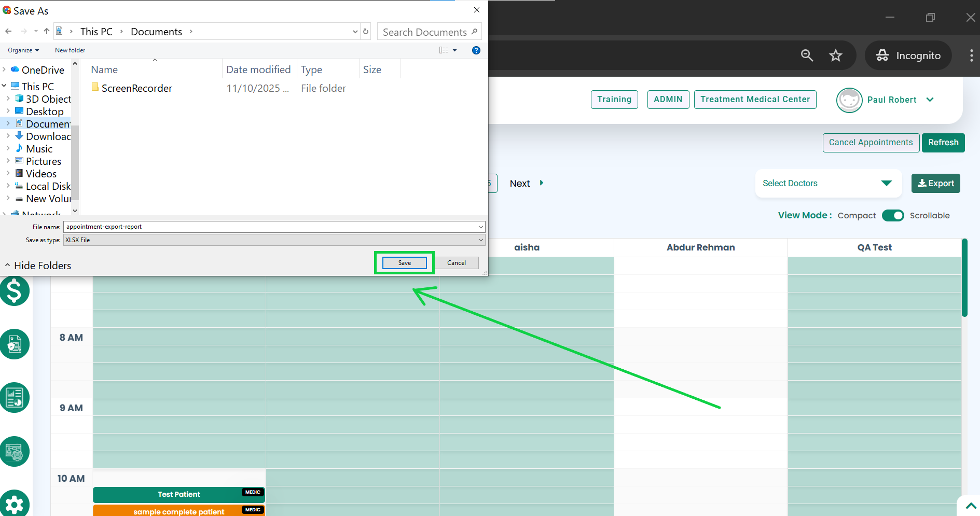Image resolution: width=980 pixels, height=516 pixels.
Task: Collapse dialog with Hide Folders
Action: click(x=38, y=266)
